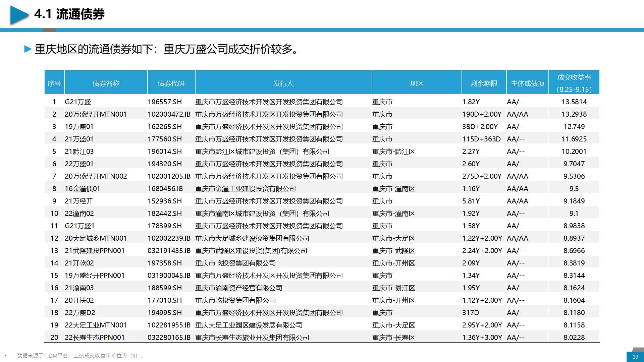The image size is (644, 362).
Task: Select bond name 21万经开
Action: [79, 201]
